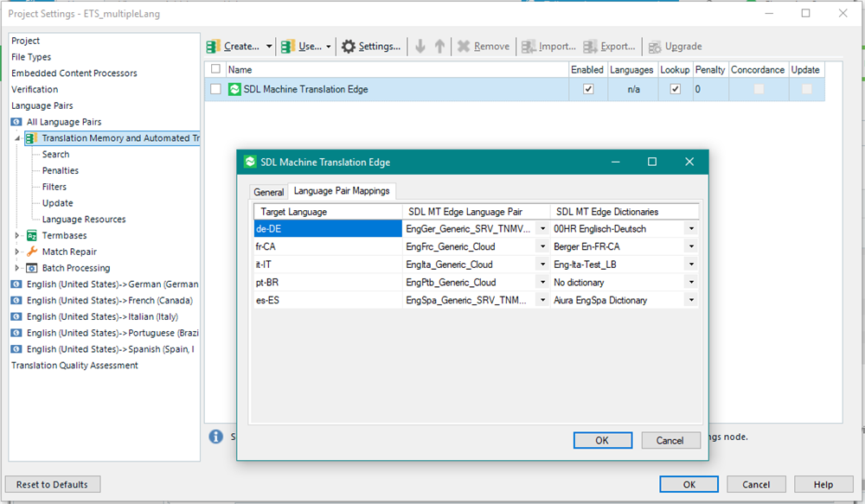Viewport: 865px width, 504px height.
Task: Select Embedded Content Processors
Action: 74,73
